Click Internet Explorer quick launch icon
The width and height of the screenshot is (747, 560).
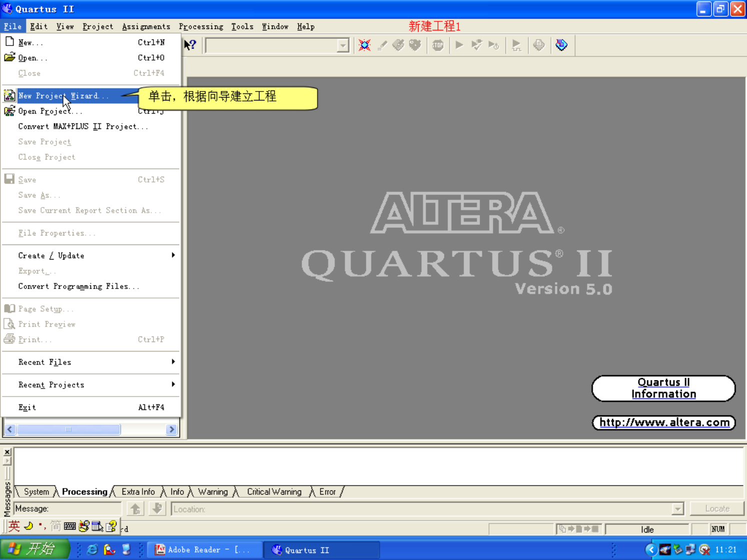point(92,549)
